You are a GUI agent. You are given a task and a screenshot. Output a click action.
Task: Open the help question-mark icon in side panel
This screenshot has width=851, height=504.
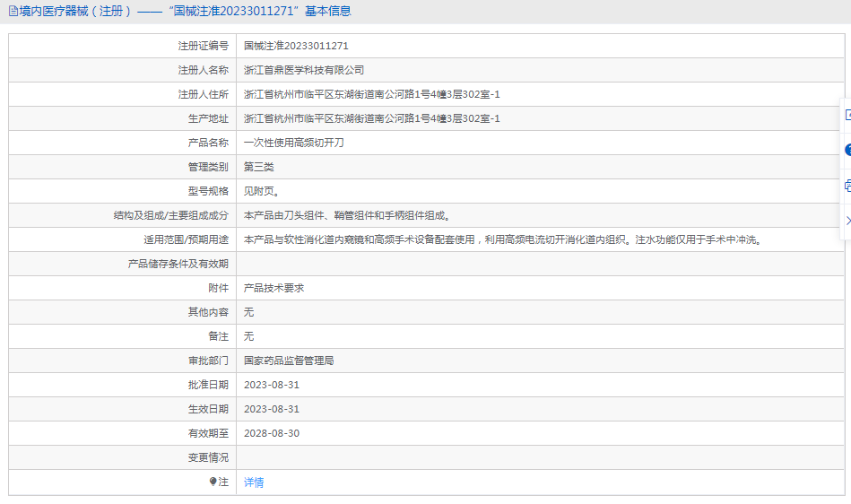847,150
